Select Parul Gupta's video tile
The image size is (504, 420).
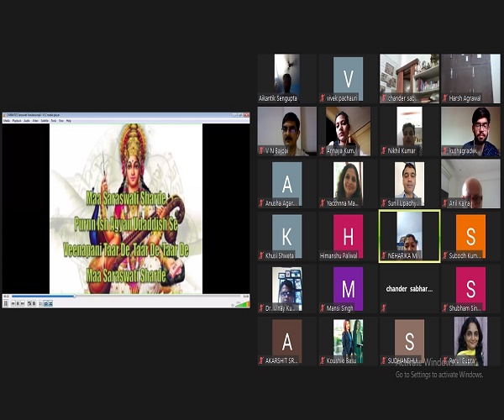click(470, 341)
